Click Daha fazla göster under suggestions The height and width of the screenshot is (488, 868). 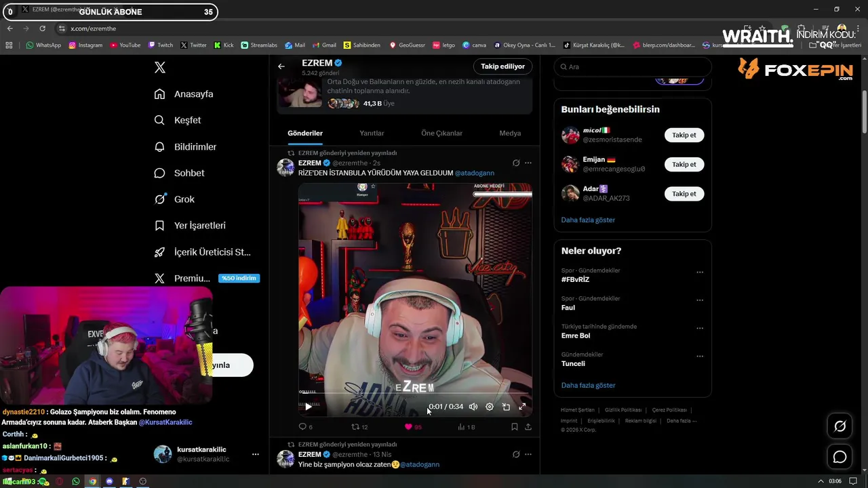[x=588, y=220]
